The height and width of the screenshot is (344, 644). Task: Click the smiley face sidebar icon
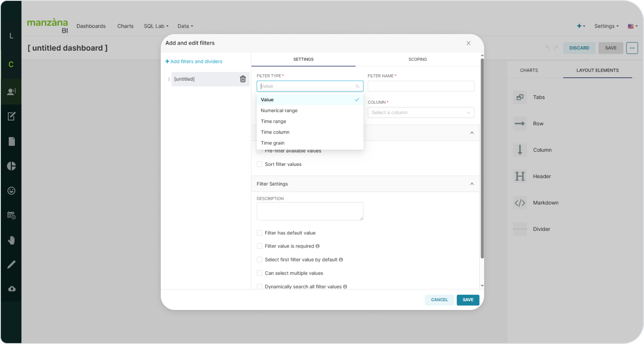pos(11,191)
